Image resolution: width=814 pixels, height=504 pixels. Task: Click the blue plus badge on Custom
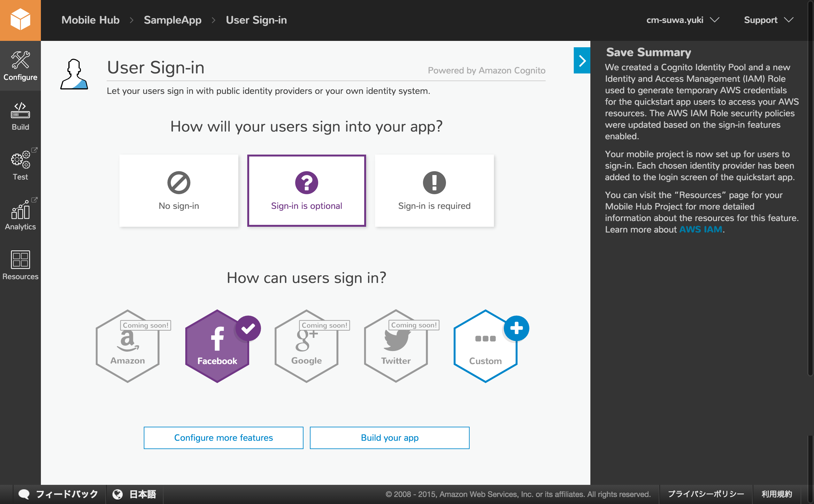click(x=516, y=328)
